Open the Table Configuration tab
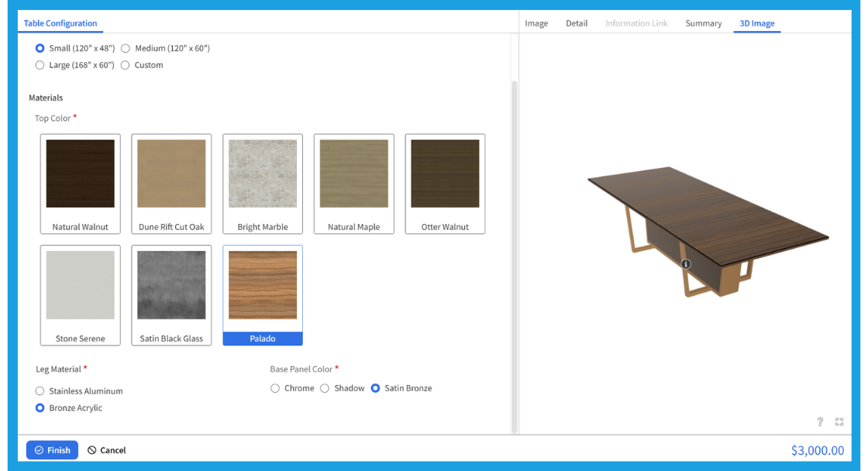This screenshot has height=471, width=868. (60, 23)
